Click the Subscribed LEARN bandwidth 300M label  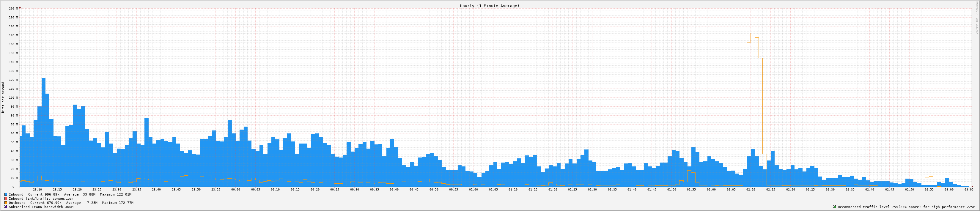[x=41, y=207]
